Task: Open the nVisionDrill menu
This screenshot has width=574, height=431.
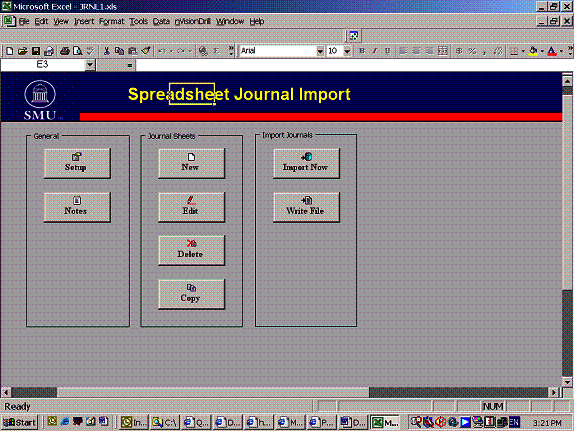Action: [x=193, y=22]
